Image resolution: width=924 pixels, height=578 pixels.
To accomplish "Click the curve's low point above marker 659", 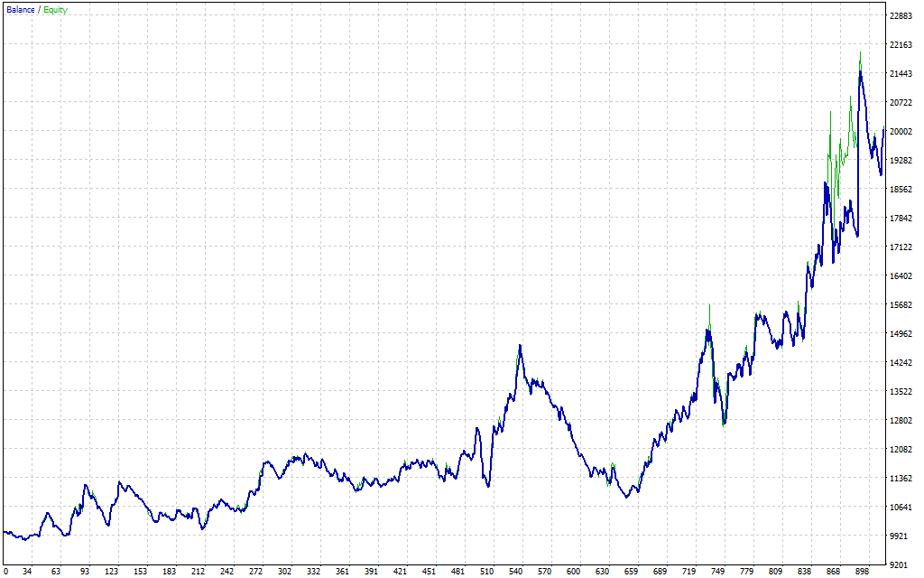I will [x=628, y=497].
